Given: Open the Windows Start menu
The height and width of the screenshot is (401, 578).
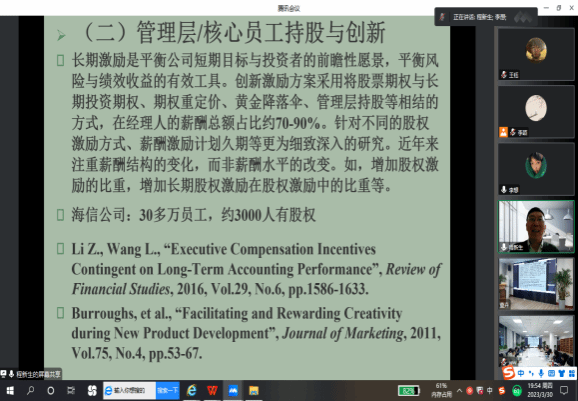Looking at the screenshot, I should click(x=10, y=390).
